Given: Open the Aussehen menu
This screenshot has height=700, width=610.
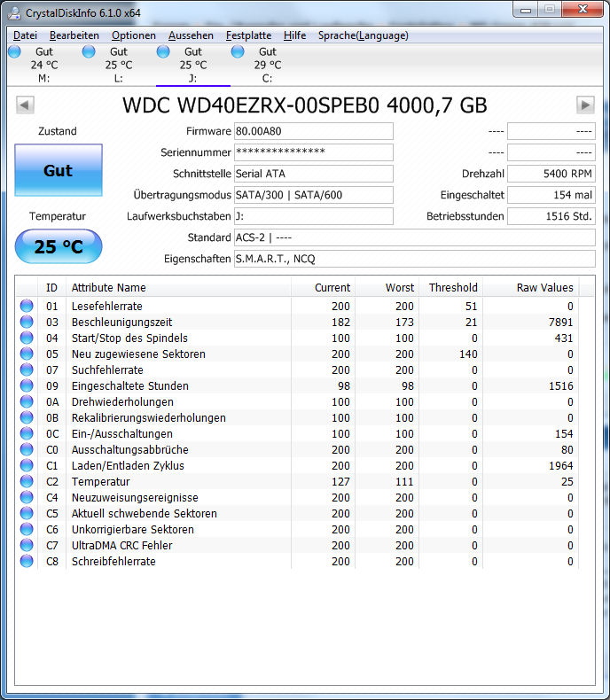Looking at the screenshot, I should click(x=191, y=35).
